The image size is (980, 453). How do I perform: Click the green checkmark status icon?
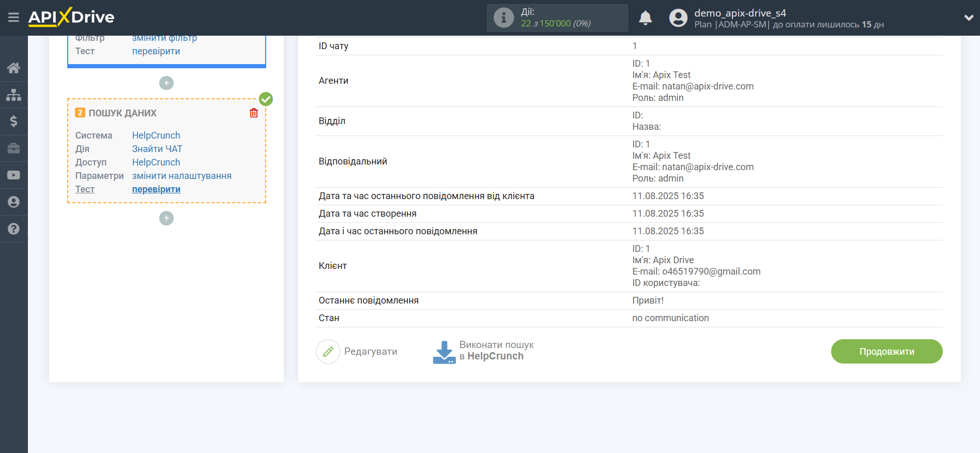[266, 99]
